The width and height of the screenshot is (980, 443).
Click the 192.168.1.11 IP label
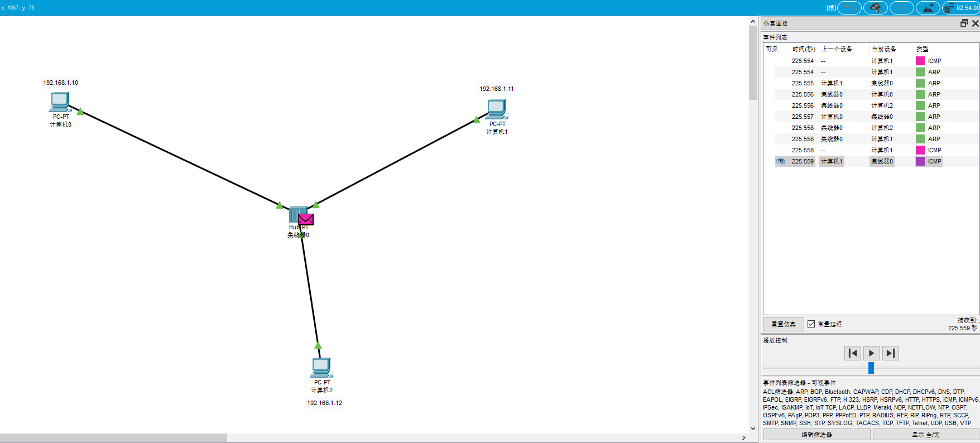click(x=497, y=89)
